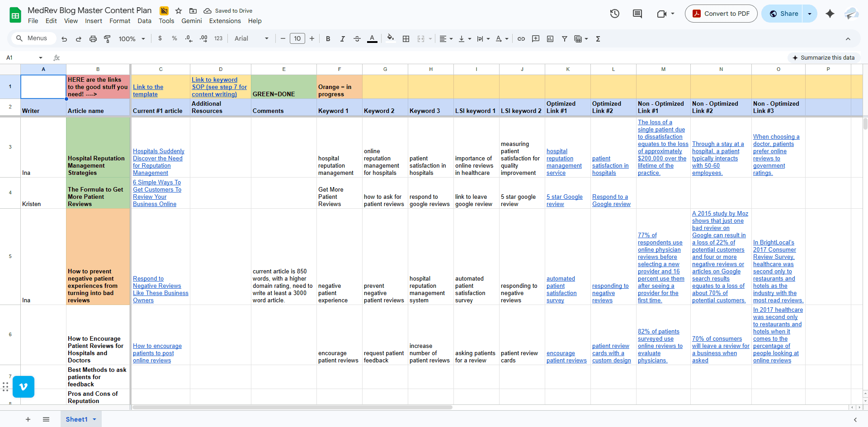Select the Sheet1 tab
868x427 pixels.
(x=81, y=419)
